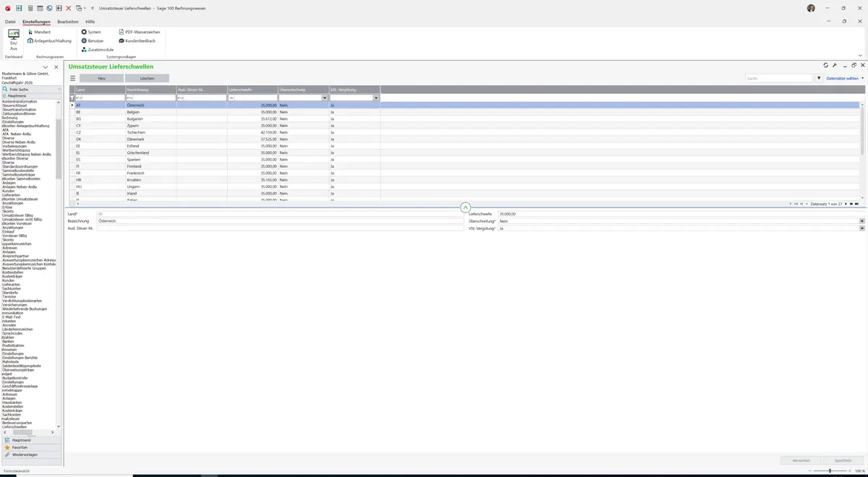Viewport: 868px width, 477px height.
Task: Expand the Überschreitung dropdown in detail form
Action: (862, 221)
